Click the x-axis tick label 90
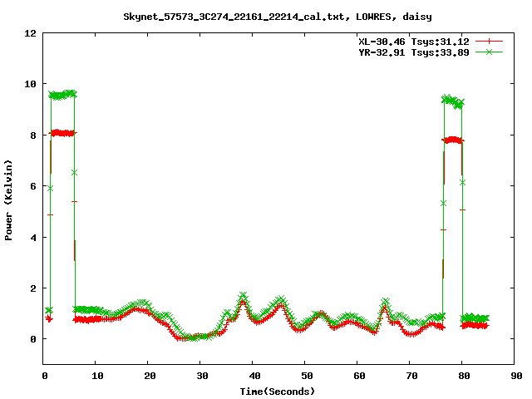 pyautogui.click(x=516, y=376)
